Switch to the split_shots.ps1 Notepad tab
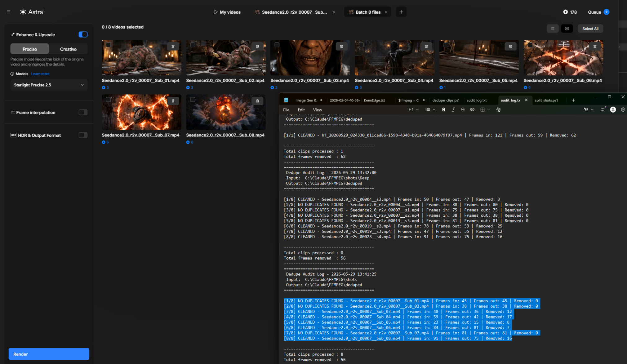 [x=546, y=100]
